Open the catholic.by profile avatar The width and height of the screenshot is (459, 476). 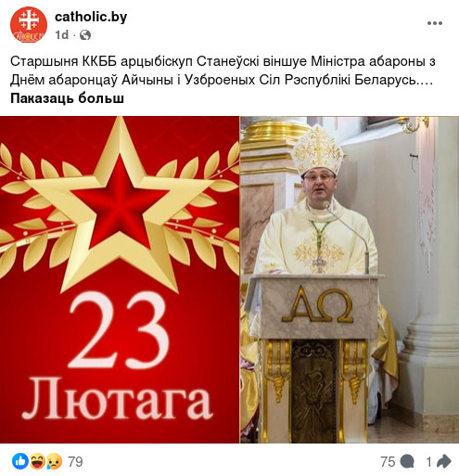[29, 24]
